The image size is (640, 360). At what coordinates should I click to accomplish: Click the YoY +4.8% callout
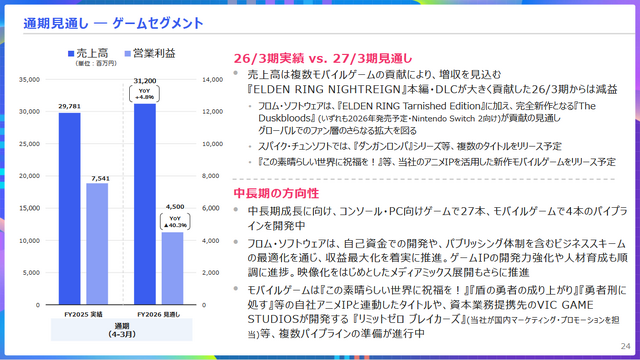coord(144,94)
